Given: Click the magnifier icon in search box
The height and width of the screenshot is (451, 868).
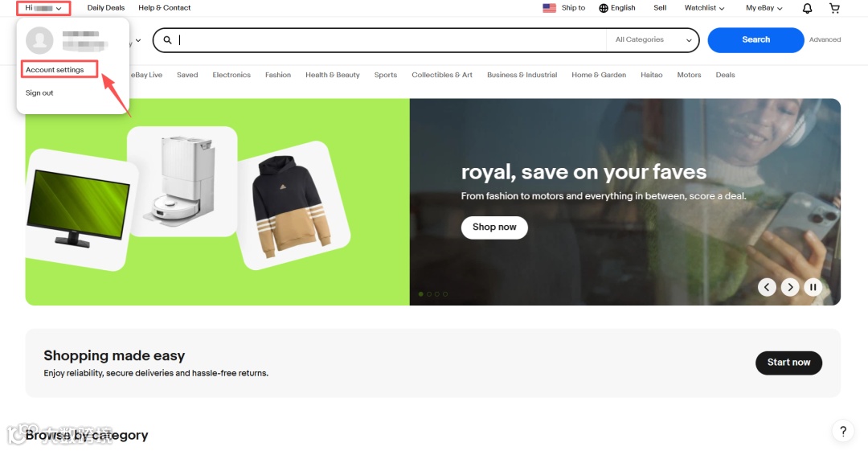Looking at the screenshot, I should tap(167, 40).
